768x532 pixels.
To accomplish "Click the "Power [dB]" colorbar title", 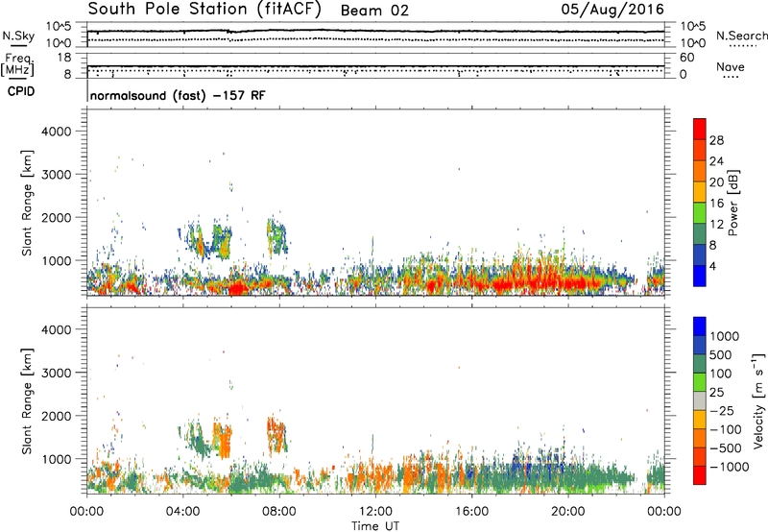I will tap(733, 203).
